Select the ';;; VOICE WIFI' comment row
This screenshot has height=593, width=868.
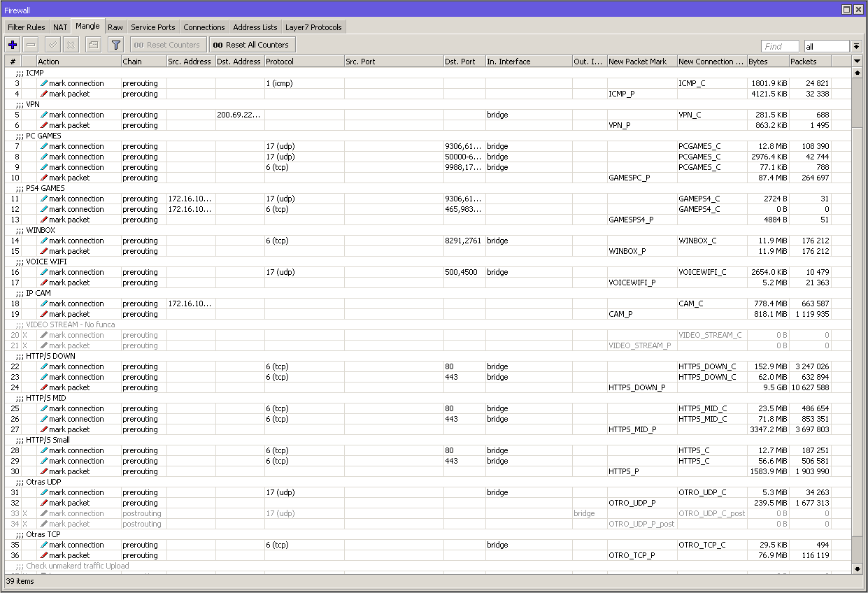[428, 262]
